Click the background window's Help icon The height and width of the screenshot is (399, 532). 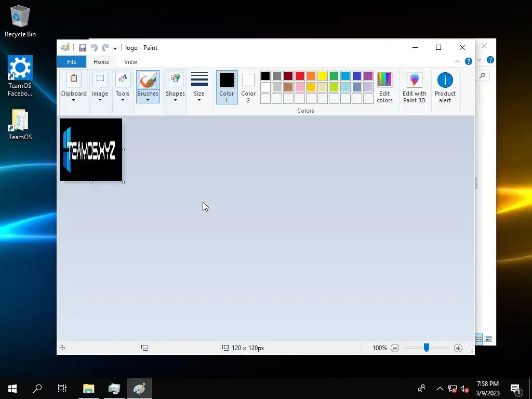point(490,60)
